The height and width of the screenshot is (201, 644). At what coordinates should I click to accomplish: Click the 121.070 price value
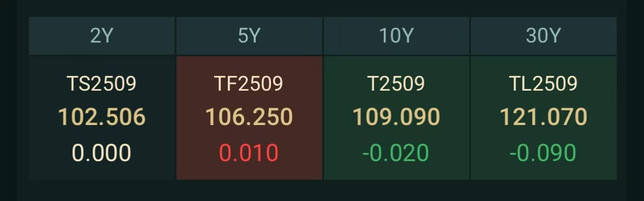coord(543,117)
